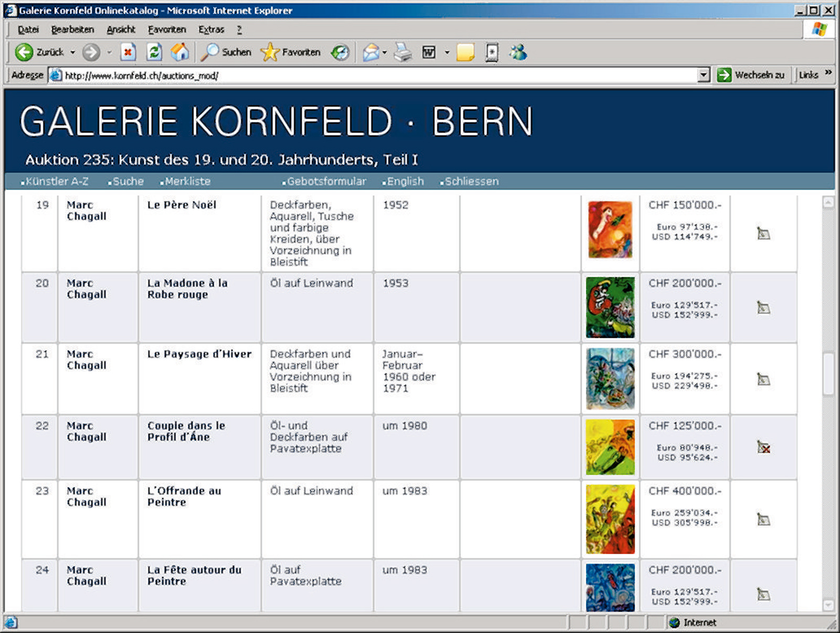Expand the address bar dropdown

pyautogui.click(x=704, y=75)
